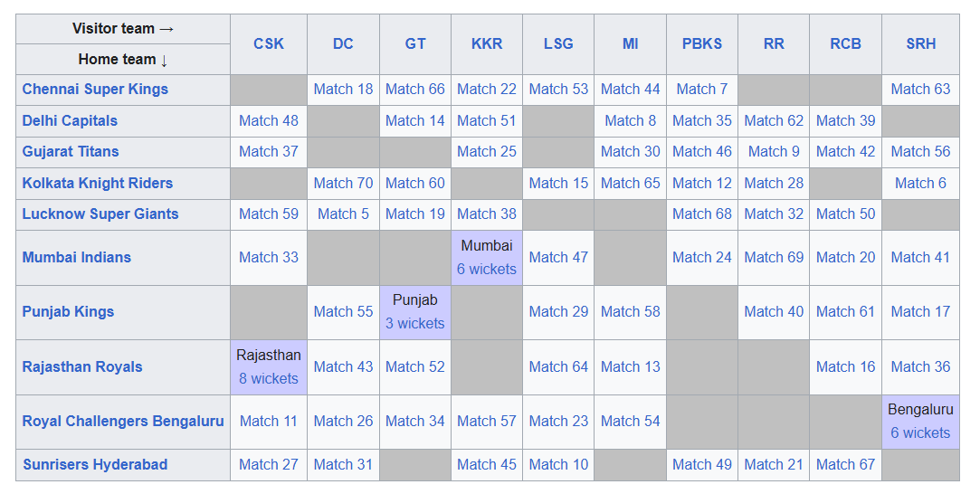The image size is (980, 494).
Task: Open the Punjab 3 wickets result
Action: (x=415, y=323)
